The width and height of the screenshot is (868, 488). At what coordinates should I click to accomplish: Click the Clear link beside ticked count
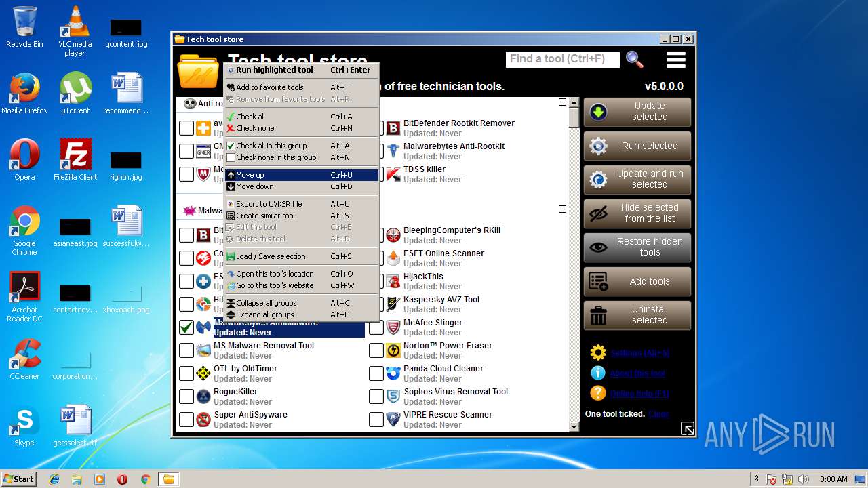click(x=658, y=414)
